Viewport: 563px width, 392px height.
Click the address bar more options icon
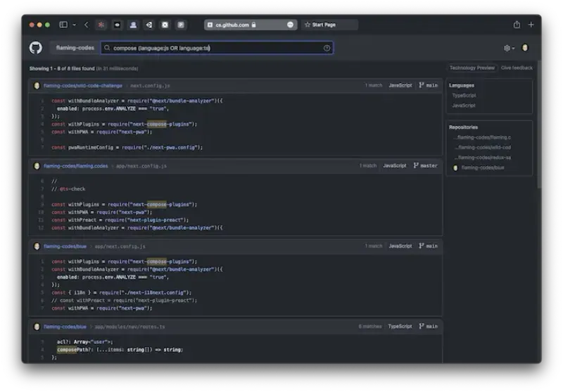[x=290, y=25]
